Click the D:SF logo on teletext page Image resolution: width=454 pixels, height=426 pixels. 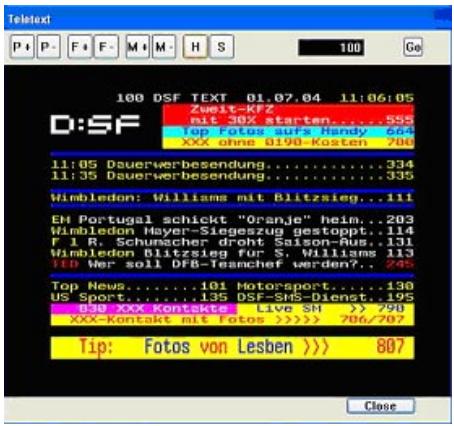click(95, 124)
